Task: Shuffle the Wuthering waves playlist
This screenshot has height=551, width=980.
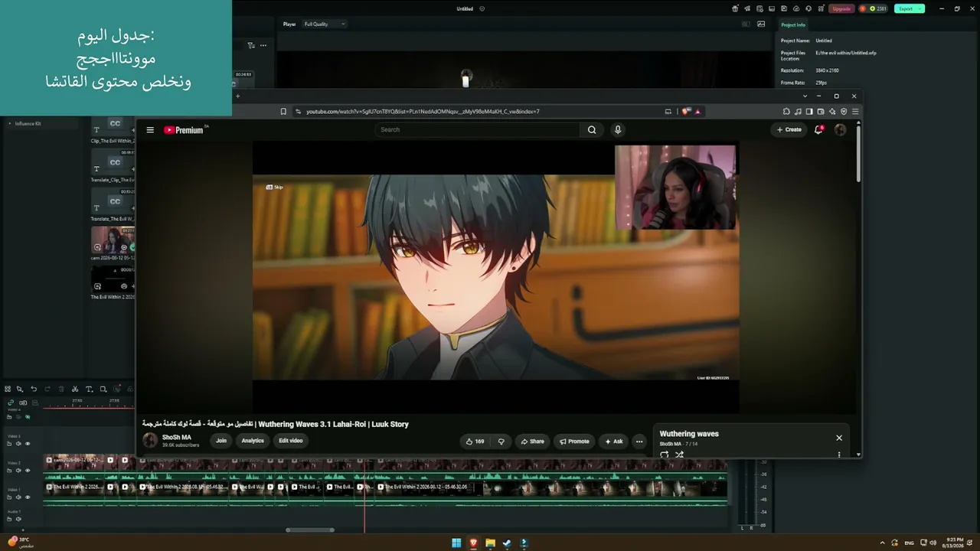Action: click(x=679, y=455)
